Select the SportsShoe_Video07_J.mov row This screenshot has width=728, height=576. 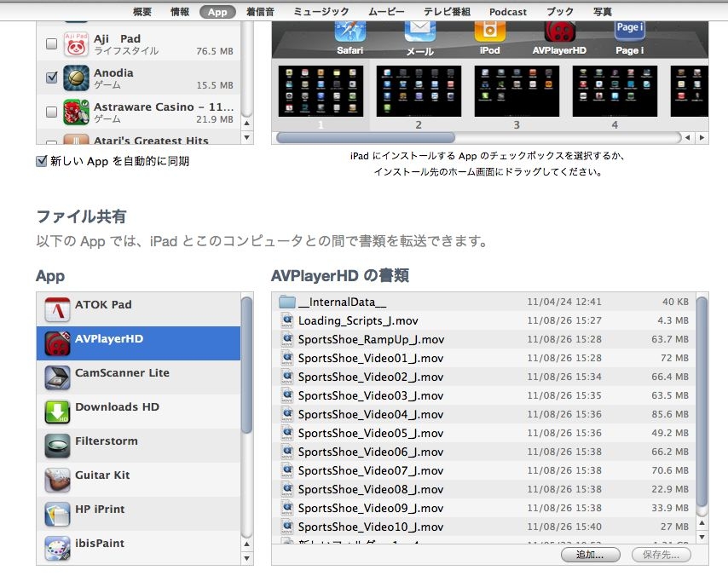tap(484, 470)
